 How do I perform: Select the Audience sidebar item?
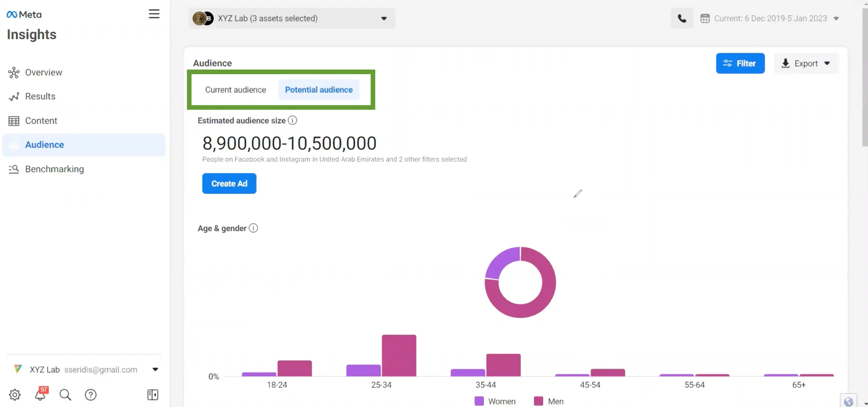tap(83, 145)
